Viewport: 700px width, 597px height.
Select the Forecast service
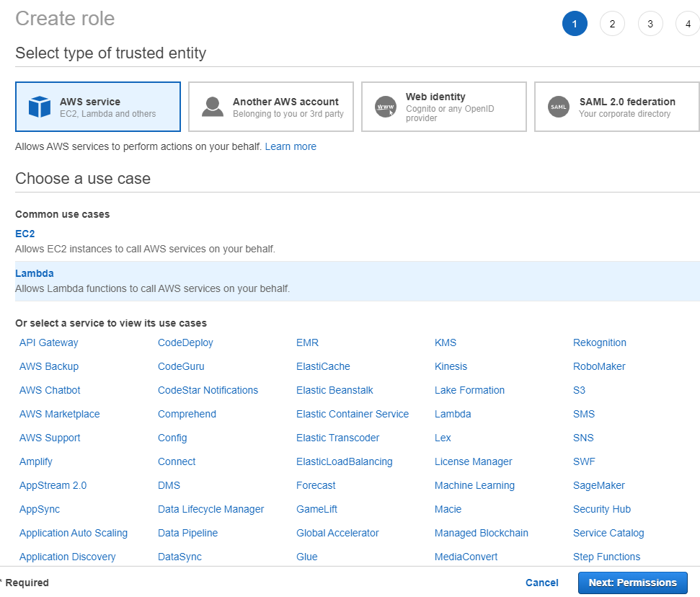(x=316, y=485)
